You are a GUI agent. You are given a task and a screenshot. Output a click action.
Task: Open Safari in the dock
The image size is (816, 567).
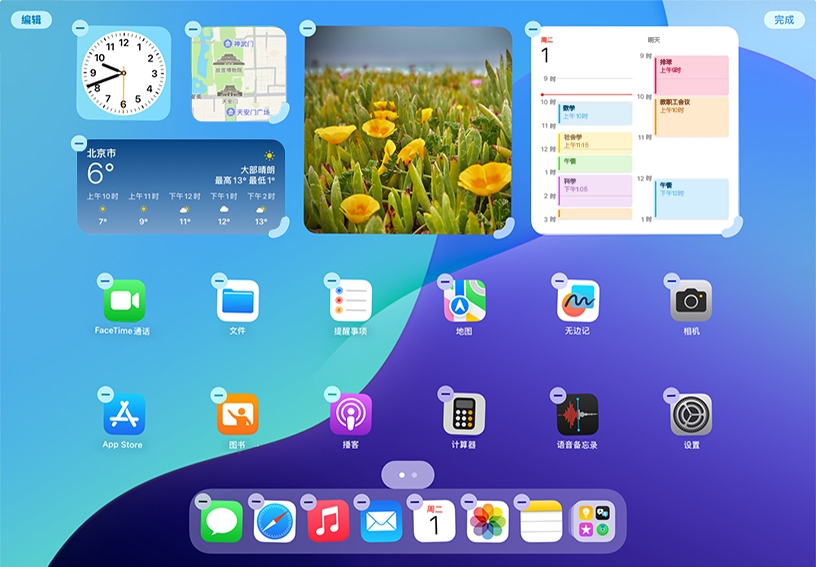[x=275, y=522]
